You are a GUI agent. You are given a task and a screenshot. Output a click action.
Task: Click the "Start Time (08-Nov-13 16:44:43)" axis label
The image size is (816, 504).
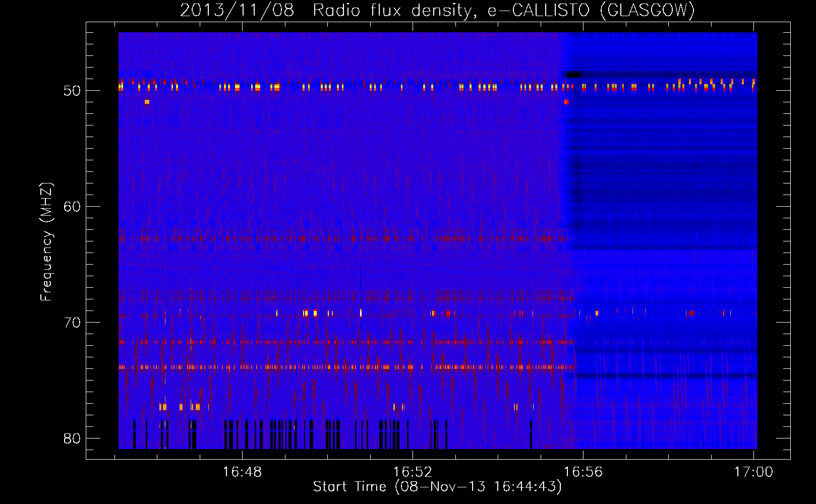coord(437,487)
